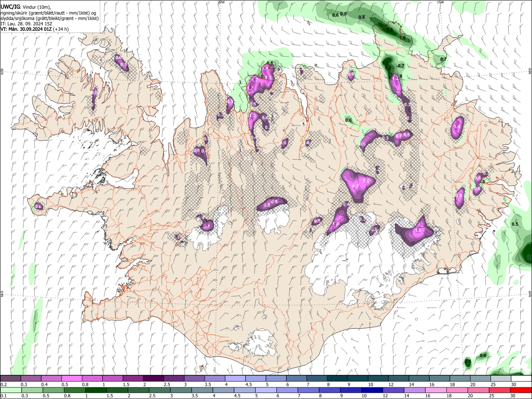Click the white 1.1 value in the northern purple blob
The width and height of the screenshot is (532, 399).
tap(268, 78)
